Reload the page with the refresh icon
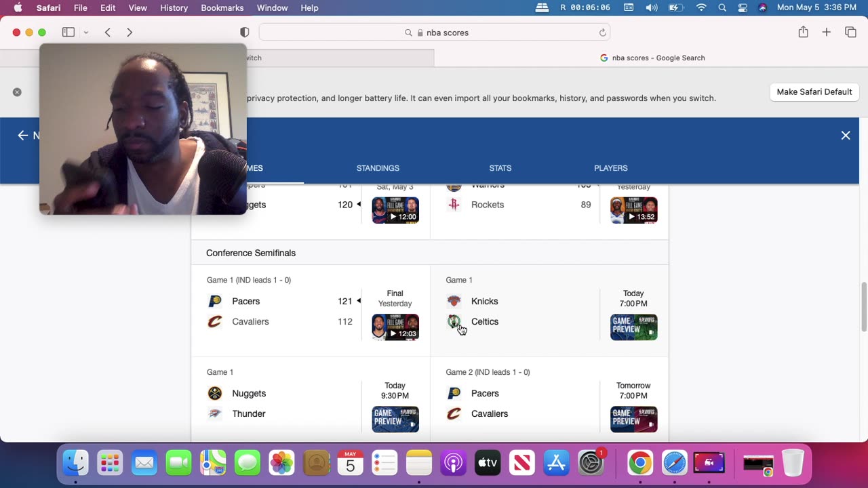Image resolution: width=868 pixels, height=488 pixels. click(602, 33)
